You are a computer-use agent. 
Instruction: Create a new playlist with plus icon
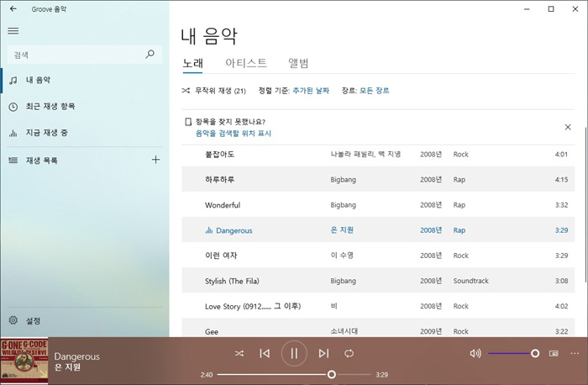[x=155, y=160]
